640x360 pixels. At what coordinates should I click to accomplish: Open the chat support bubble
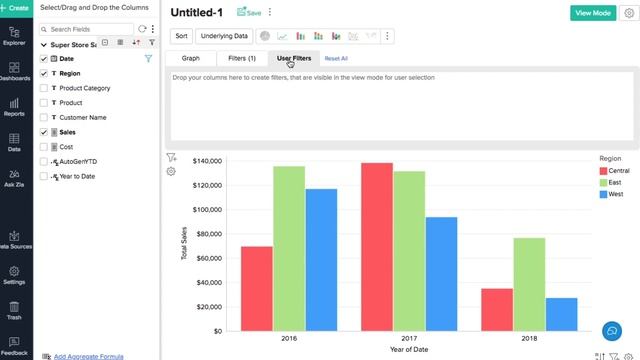(x=612, y=331)
